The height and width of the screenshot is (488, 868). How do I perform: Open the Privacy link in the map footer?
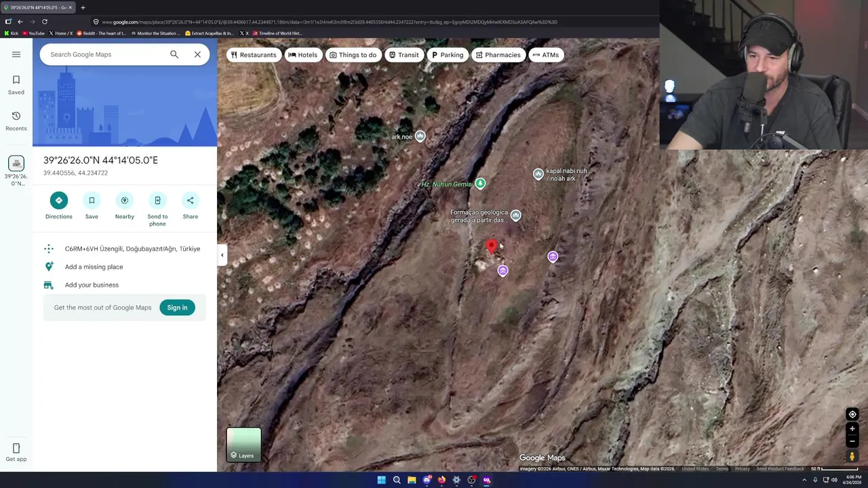pos(742,469)
